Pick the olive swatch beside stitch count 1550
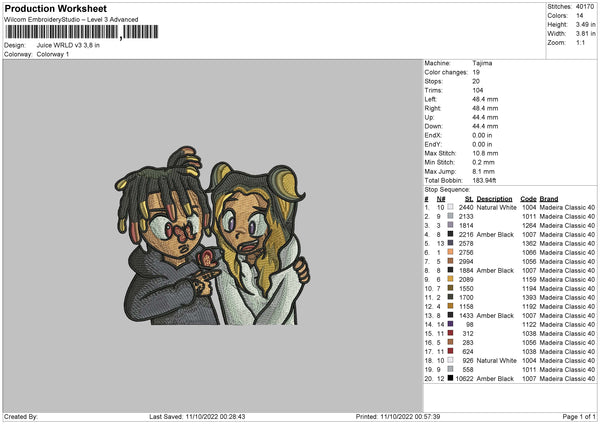The width and height of the screenshot is (600, 424). (450, 288)
